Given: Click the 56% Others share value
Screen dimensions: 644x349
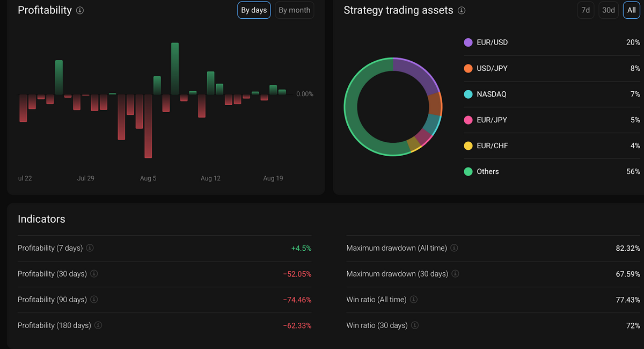Looking at the screenshot, I should click(x=633, y=171).
